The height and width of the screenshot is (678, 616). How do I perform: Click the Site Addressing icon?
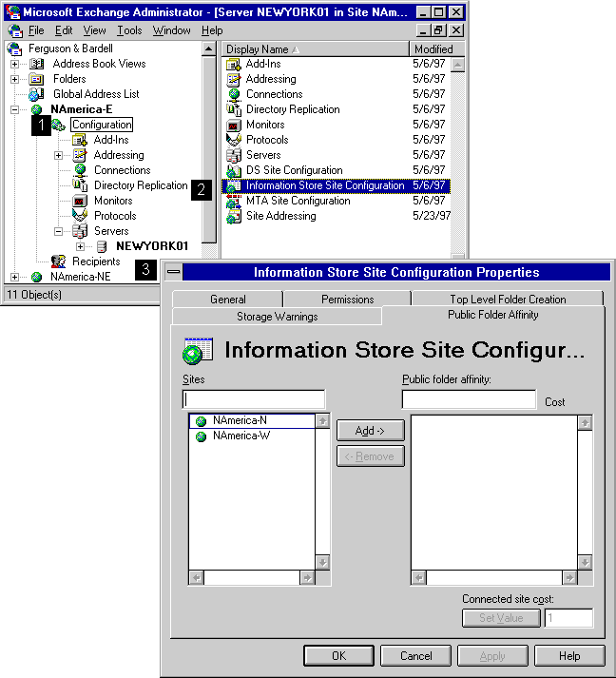point(234,217)
